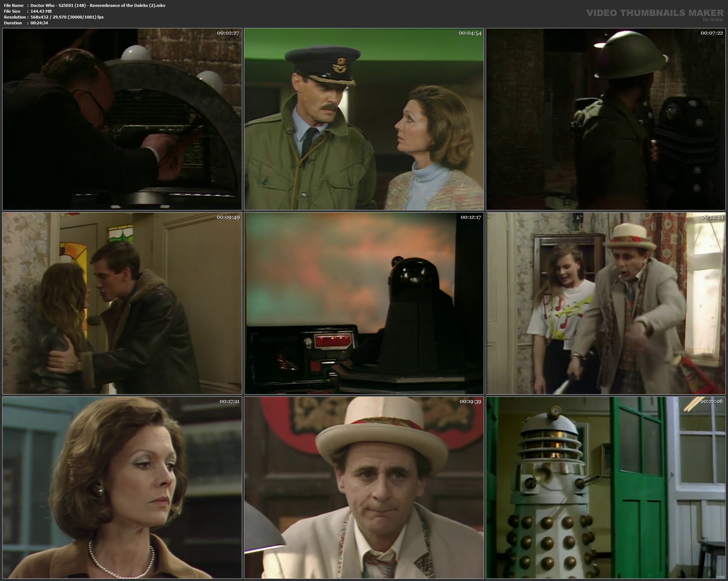Click the 00:17:11 timestamp label
Screen dimensions: 728x581
pos(229,402)
